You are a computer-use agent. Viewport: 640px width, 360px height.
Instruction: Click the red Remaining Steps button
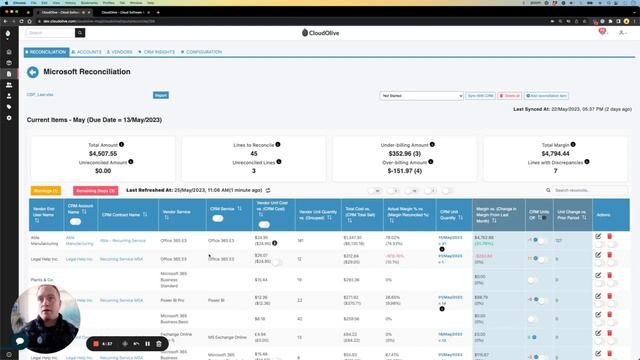[96, 191]
